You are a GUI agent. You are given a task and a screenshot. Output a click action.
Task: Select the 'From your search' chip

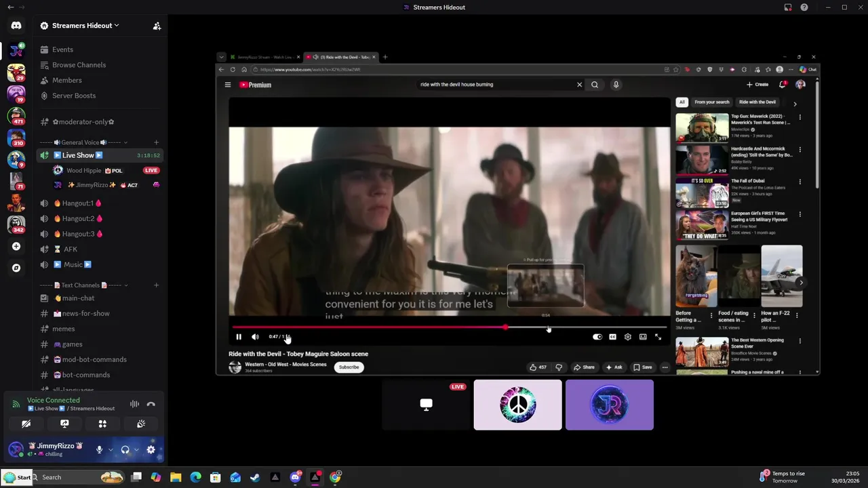point(712,102)
